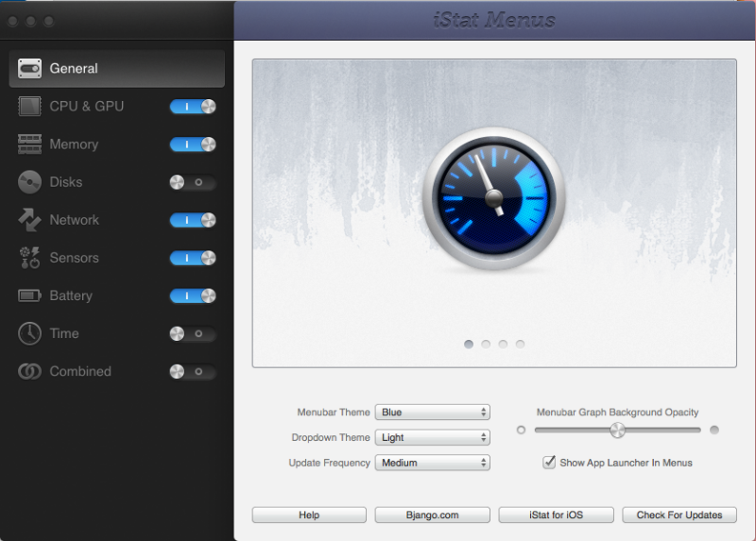Go to first slideshow page dot
The width and height of the screenshot is (756, 541).
tap(469, 344)
